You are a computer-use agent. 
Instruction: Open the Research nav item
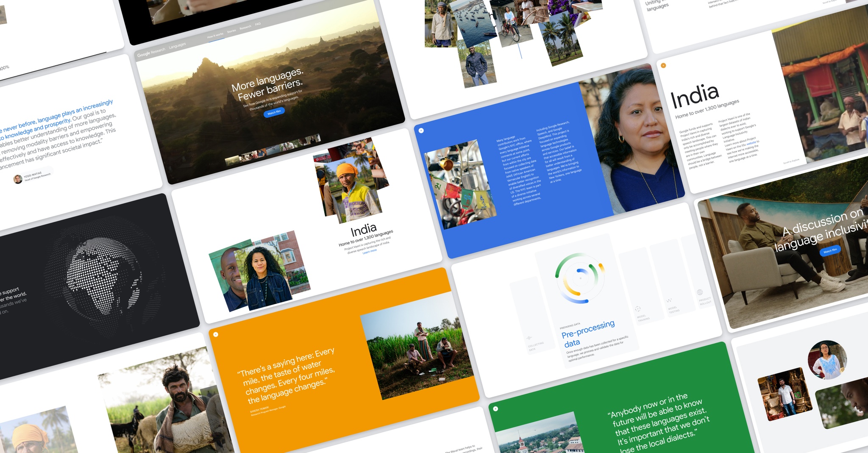coord(245,28)
